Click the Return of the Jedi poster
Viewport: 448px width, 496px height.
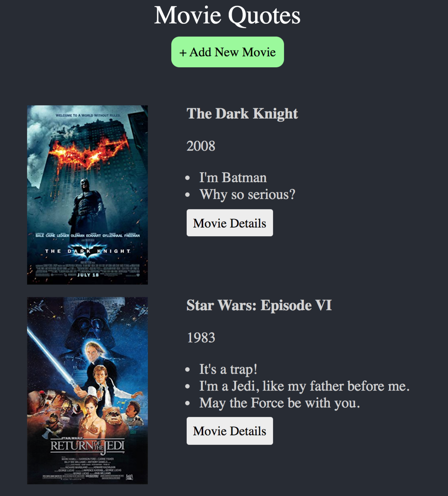coord(87,391)
